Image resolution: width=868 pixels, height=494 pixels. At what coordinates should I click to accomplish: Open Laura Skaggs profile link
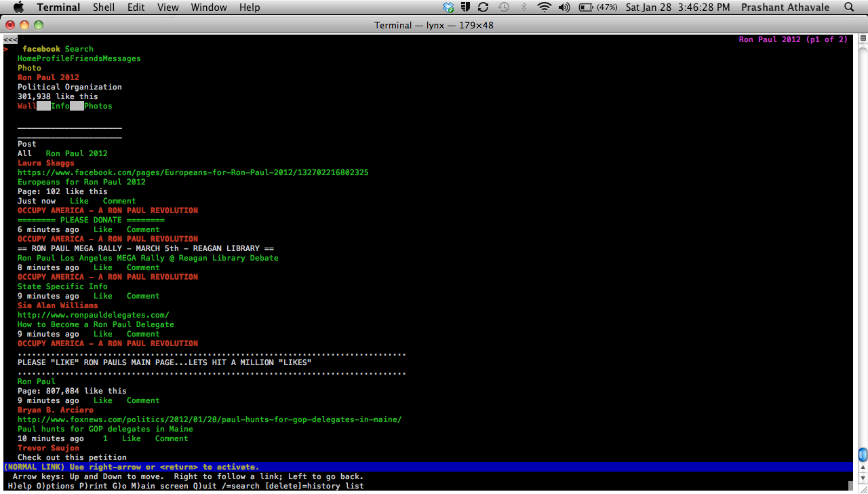[46, 163]
